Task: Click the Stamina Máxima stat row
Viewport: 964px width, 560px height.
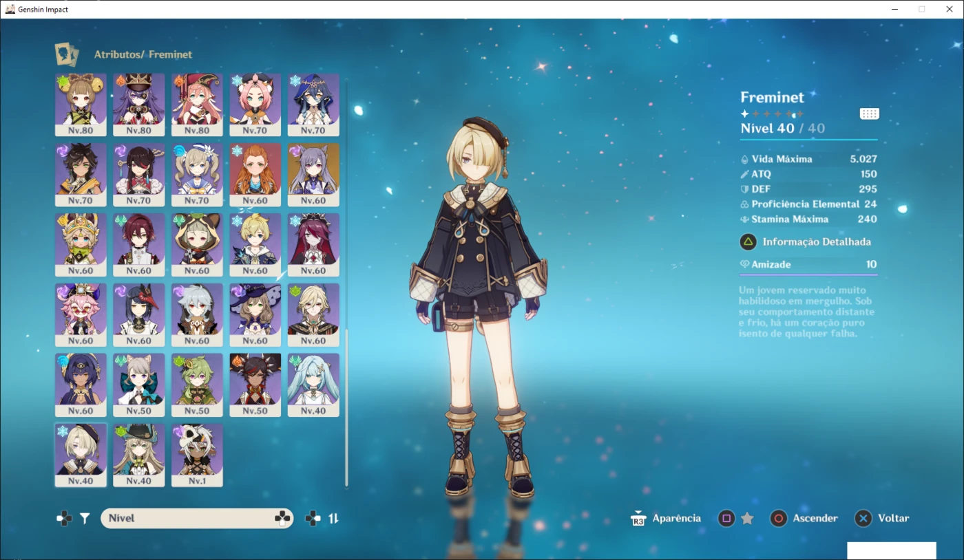Action: [808, 219]
